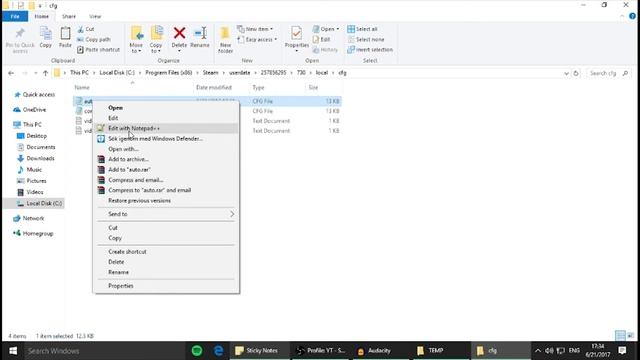Open Music in navigation pane
Viewport: 640px width, 360px height.
[29, 170]
